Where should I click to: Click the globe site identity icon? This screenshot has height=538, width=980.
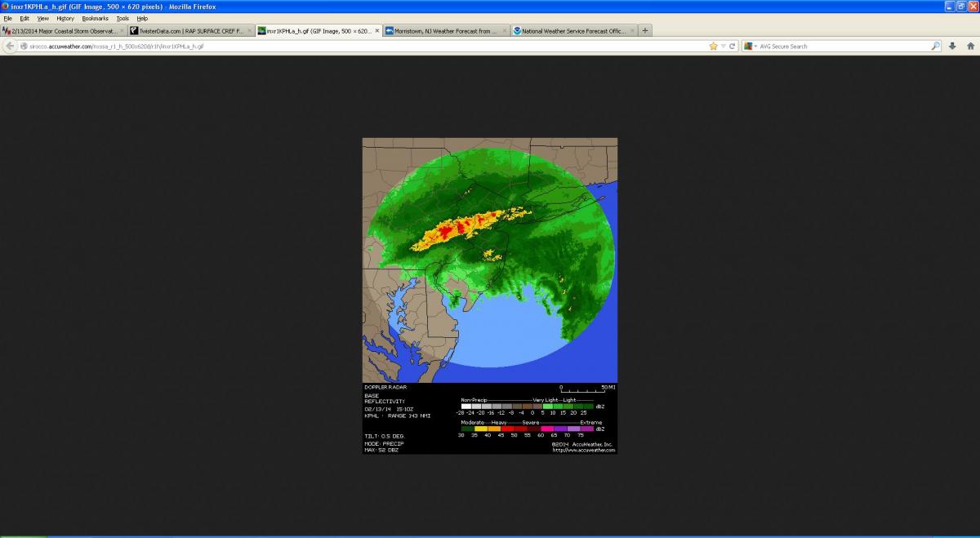point(24,47)
